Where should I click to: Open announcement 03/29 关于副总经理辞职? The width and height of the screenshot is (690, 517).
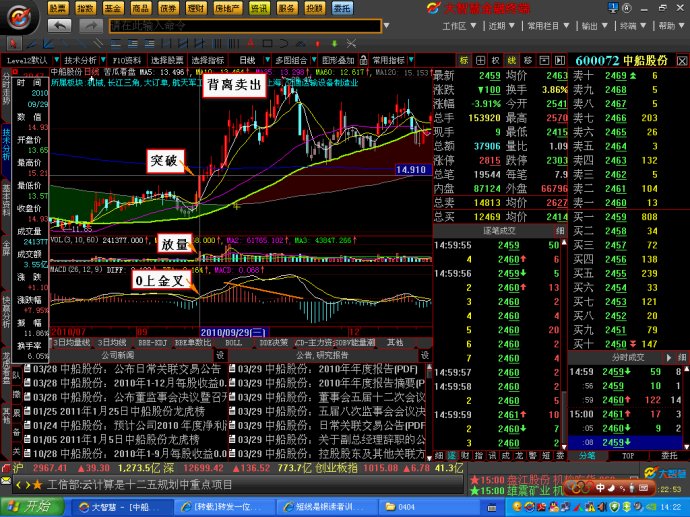327,440
